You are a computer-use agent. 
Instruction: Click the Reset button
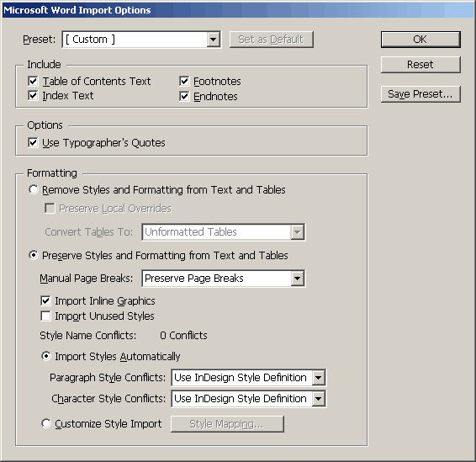420,65
